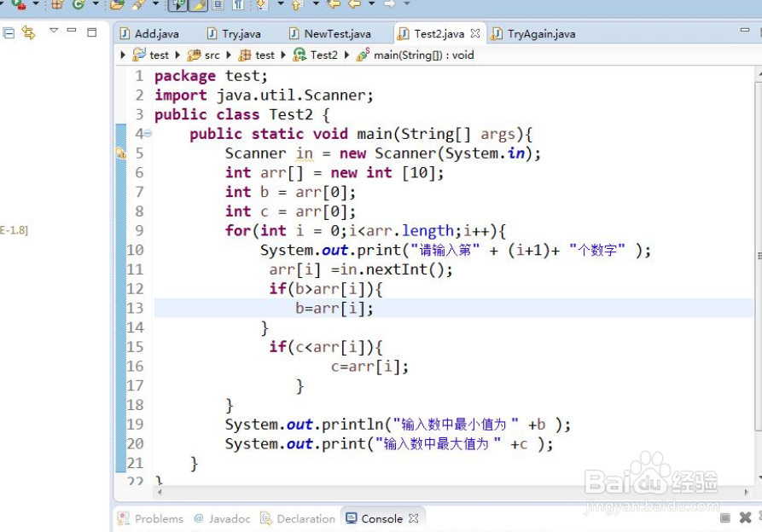762x532 pixels.
Task: Collapse the main method fold toggle
Action: (x=148, y=133)
